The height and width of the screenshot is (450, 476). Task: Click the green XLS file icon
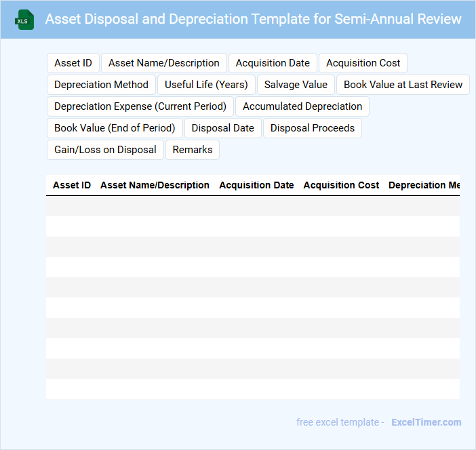[24, 20]
